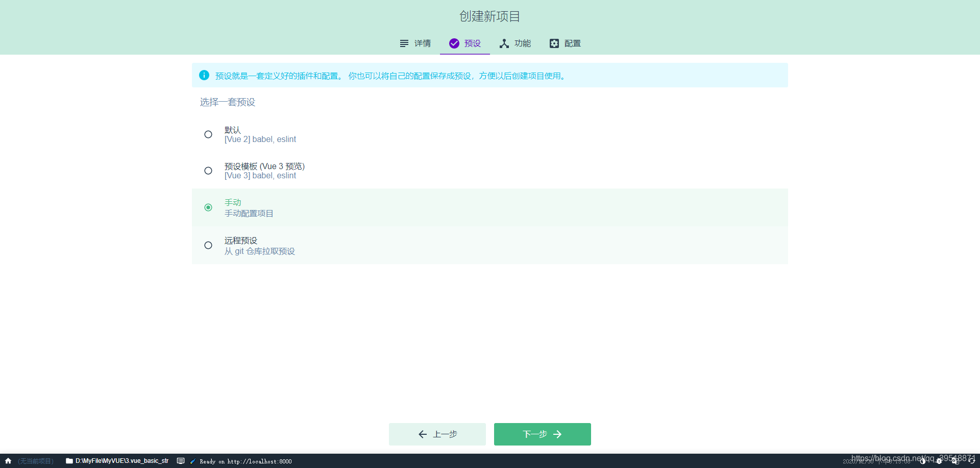This screenshot has width=980, height=468.
Task: Open the logs console icon in status bar
Action: pyautogui.click(x=181, y=461)
